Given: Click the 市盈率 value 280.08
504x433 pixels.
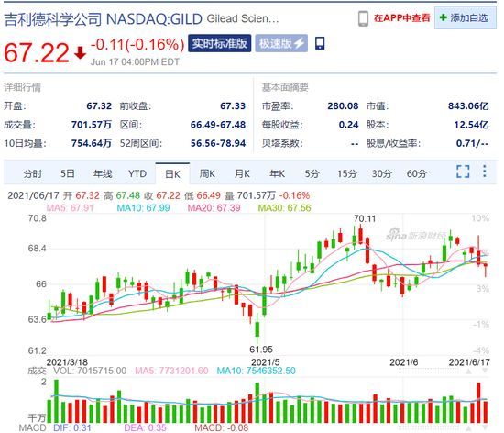Looking at the screenshot, I should point(343,105).
